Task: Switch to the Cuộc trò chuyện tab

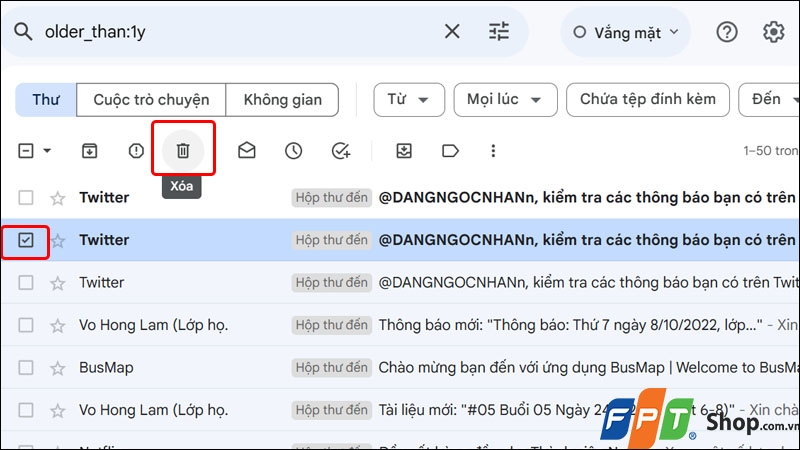Action: (151, 100)
